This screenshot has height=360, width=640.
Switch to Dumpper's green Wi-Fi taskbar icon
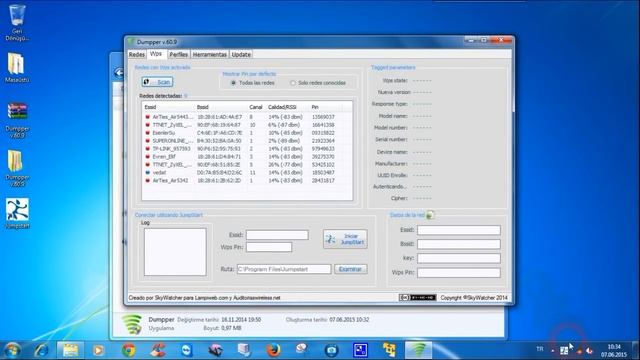click(418, 350)
